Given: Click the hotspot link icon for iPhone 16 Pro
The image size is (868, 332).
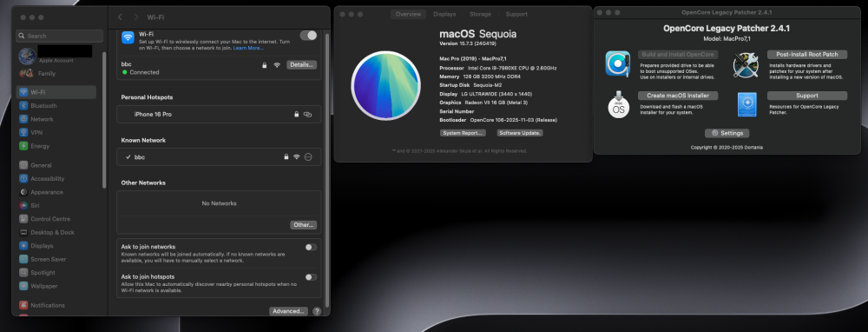Looking at the screenshot, I should pos(308,114).
